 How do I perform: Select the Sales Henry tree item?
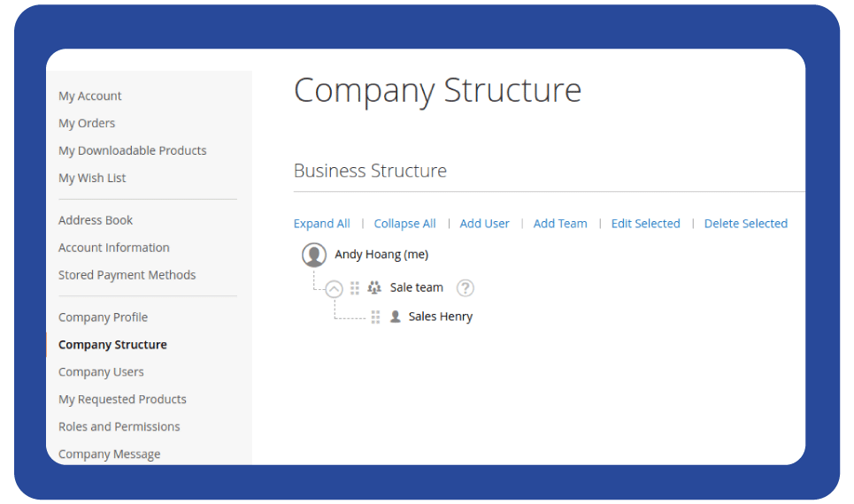pyautogui.click(x=440, y=317)
